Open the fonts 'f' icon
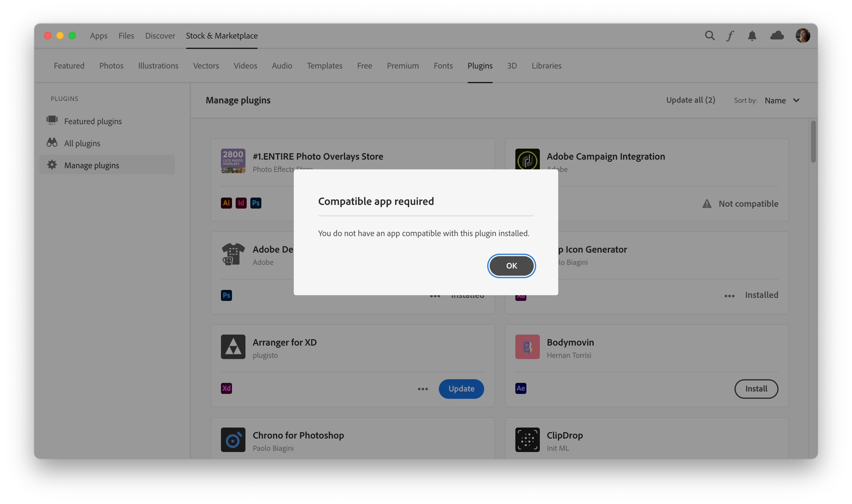This screenshot has width=852, height=504. (730, 36)
